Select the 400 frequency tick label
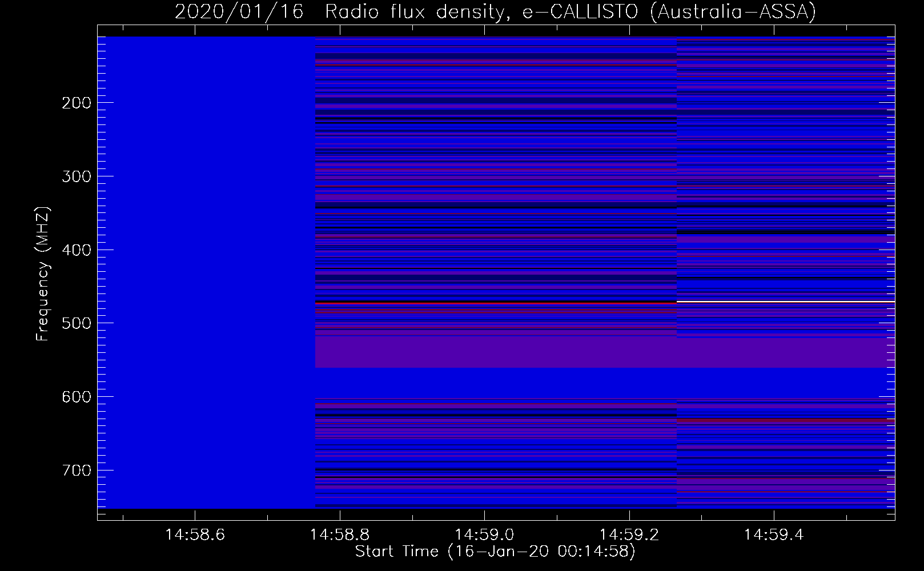This screenshot has height=571, width=924. click(x=77, y=250)
